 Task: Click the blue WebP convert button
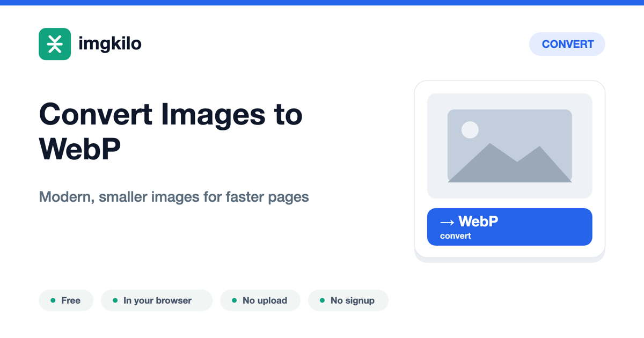point(510,227)
